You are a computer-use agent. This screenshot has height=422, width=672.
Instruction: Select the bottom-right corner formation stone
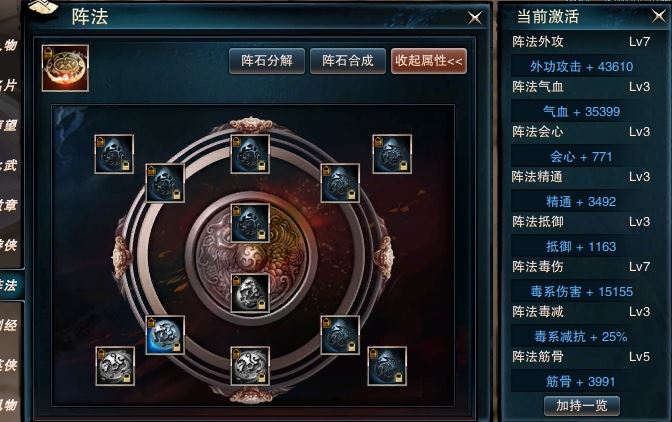(387, 366)
